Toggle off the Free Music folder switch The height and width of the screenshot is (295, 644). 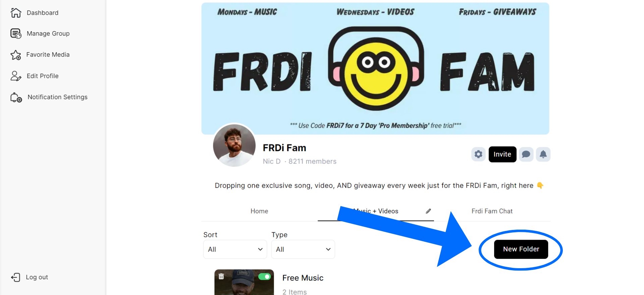(x=265, y=277)
